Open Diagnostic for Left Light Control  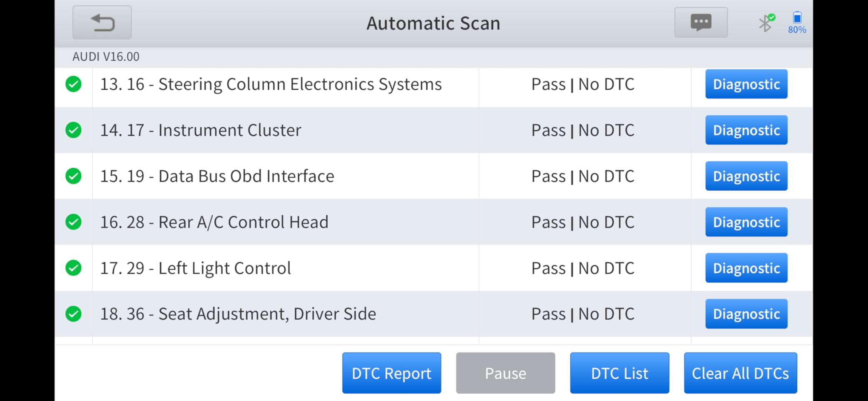746,267
